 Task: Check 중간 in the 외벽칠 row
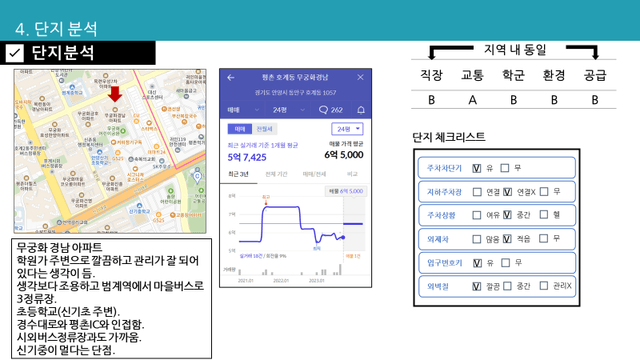tap(507, 286)
